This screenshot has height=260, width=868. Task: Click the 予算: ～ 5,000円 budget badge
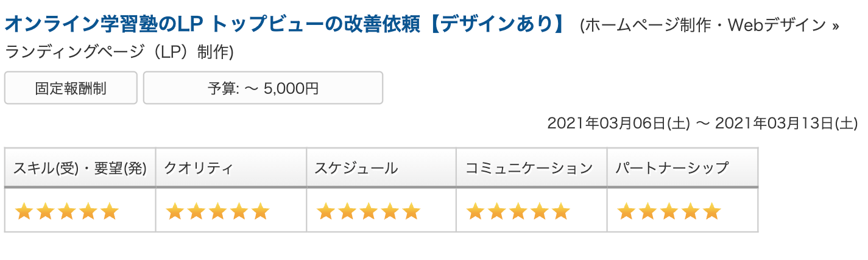[263, 88]
